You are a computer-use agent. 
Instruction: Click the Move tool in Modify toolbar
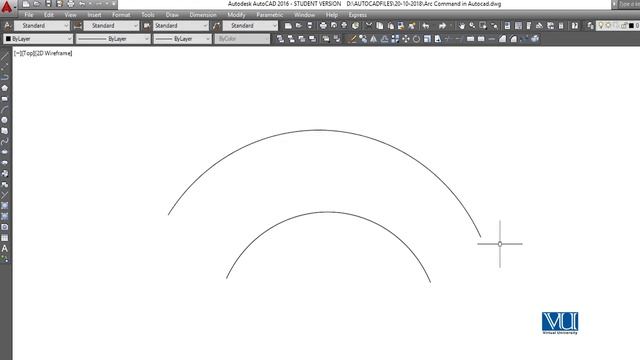tap(406, 39)
